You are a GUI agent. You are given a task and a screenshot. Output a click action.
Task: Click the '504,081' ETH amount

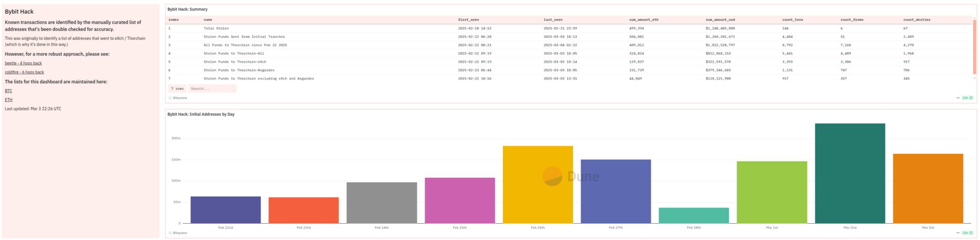point(636,37)
